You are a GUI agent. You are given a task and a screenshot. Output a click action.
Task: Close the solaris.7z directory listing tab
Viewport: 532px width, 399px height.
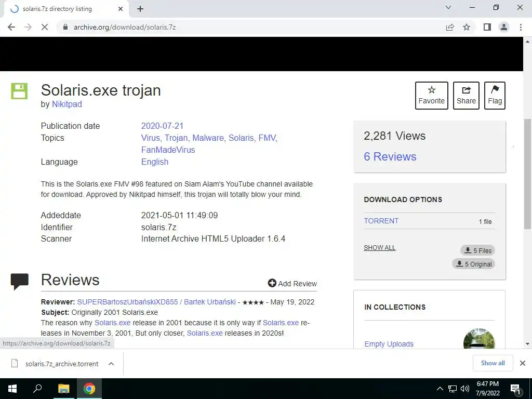coord(121,9)
